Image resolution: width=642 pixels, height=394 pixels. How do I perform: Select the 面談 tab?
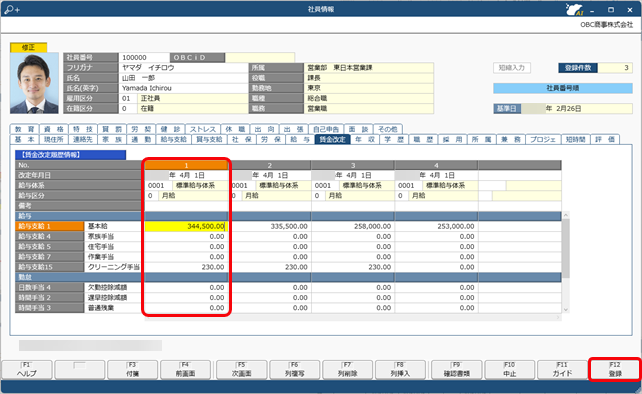coord(358,129)
